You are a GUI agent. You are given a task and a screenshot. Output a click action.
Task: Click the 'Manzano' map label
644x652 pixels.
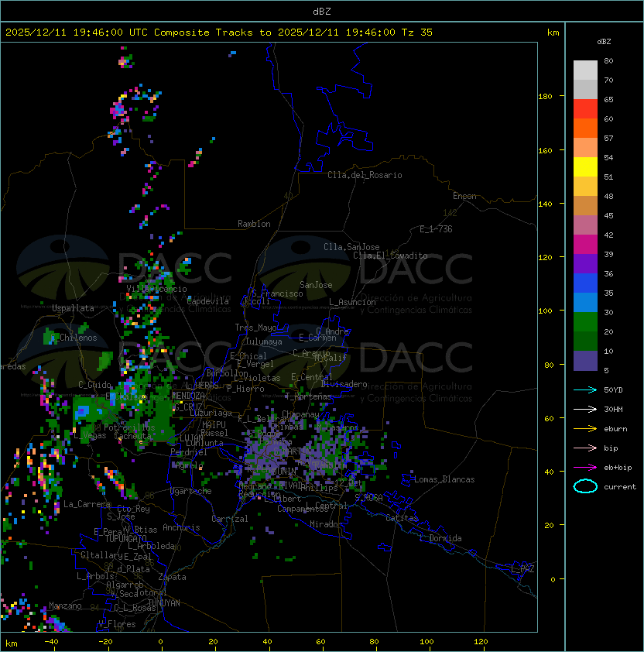(x=65, y=606)
